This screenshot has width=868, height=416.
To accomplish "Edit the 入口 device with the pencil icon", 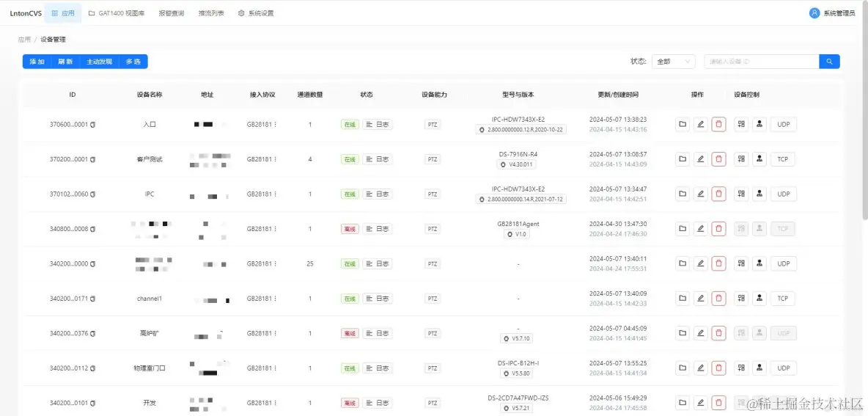I will pos(700,124).
